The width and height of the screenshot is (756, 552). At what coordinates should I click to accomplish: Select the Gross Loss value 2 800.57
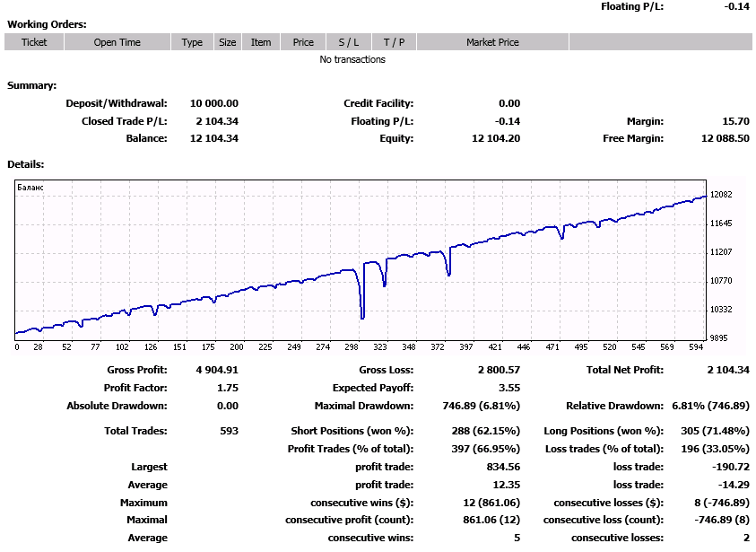pyautogui.click(x=496, y=370)
